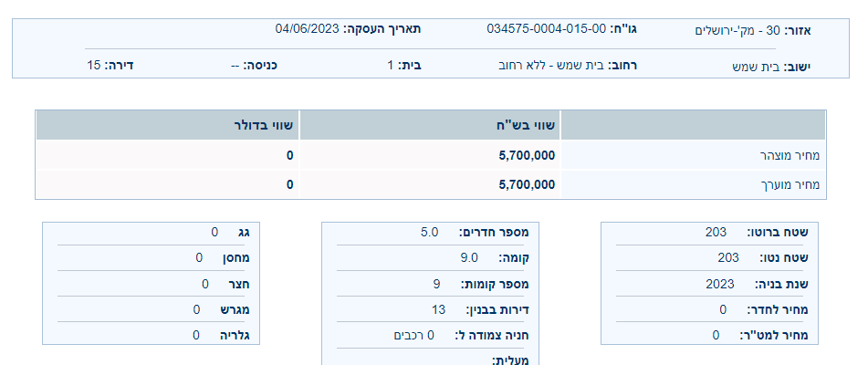Image resolution: width=868 pixels, height=365 pixels.
Task: Click the דירות בבנין value 13
Action: pyautogui.click(x=439, y=309)
